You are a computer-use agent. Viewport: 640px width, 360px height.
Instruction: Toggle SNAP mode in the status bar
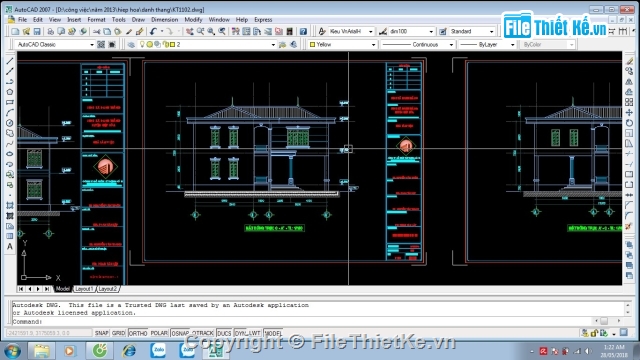pos(102,333)
